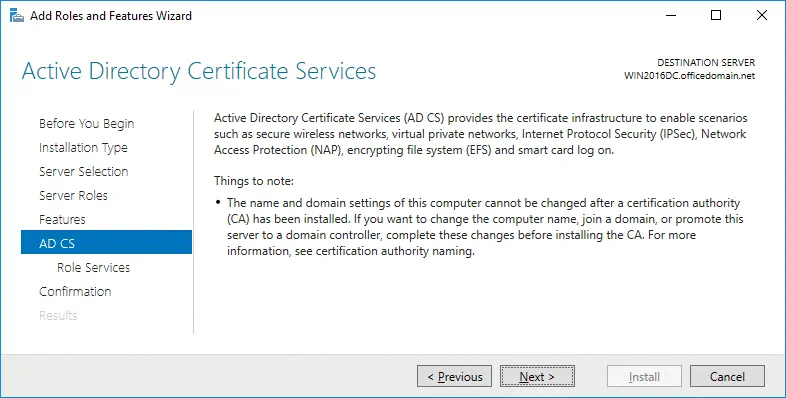Close the wizard with the X icon
The image size is (786, 398).
click(761, 16)
